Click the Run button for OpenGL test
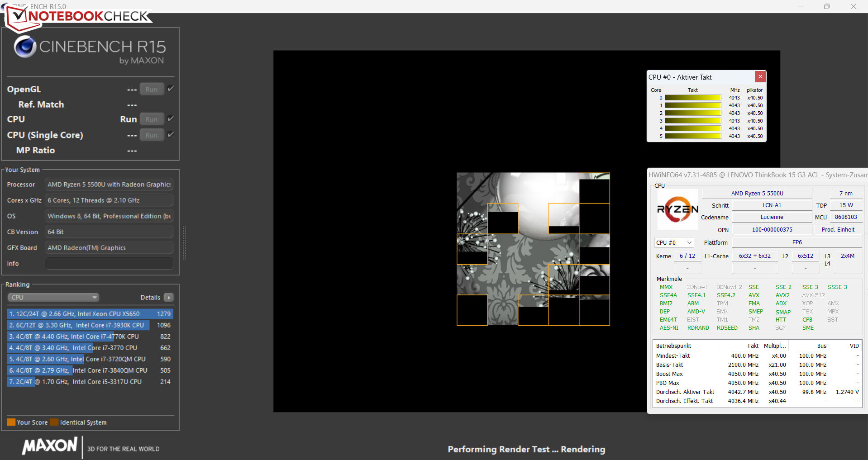The height and width of the screenshot is (460, 868). click(152, 90)
